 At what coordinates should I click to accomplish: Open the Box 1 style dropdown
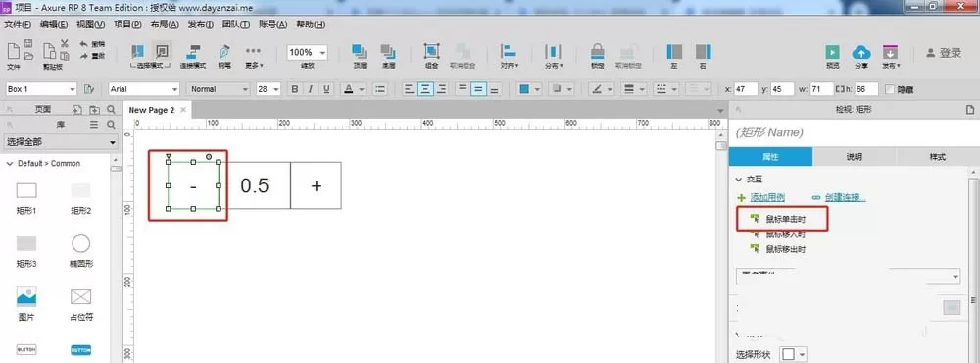(40, 89)
